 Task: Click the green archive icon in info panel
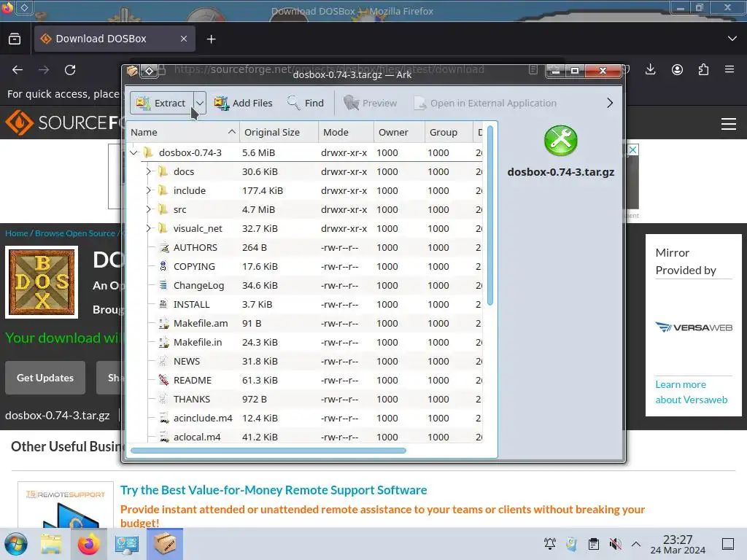click(x=561, y=141)
